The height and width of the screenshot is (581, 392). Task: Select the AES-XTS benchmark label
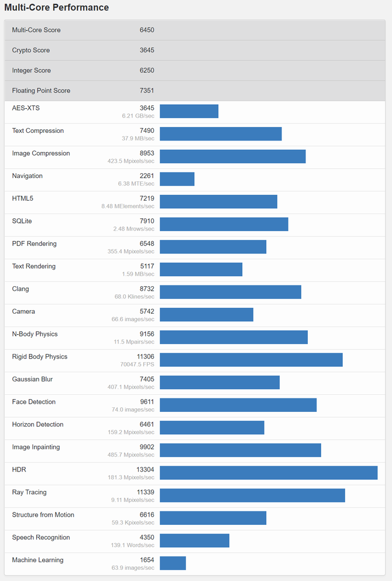pos(26,108)
